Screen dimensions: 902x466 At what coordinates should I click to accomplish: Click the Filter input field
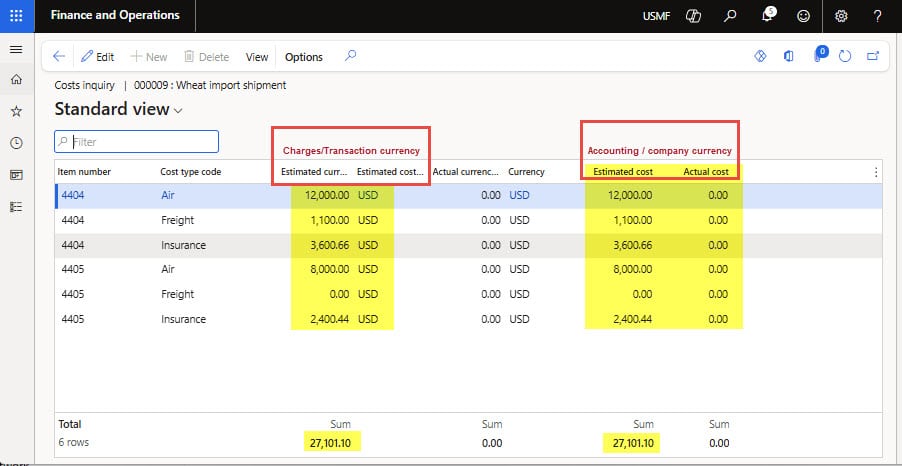point(140,142)
